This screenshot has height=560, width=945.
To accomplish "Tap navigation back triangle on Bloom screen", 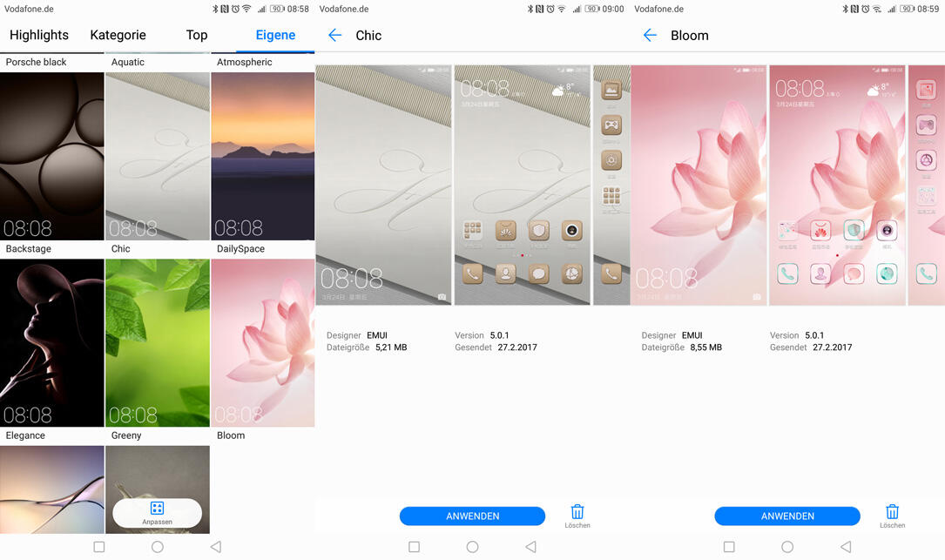I will point(846,547).
